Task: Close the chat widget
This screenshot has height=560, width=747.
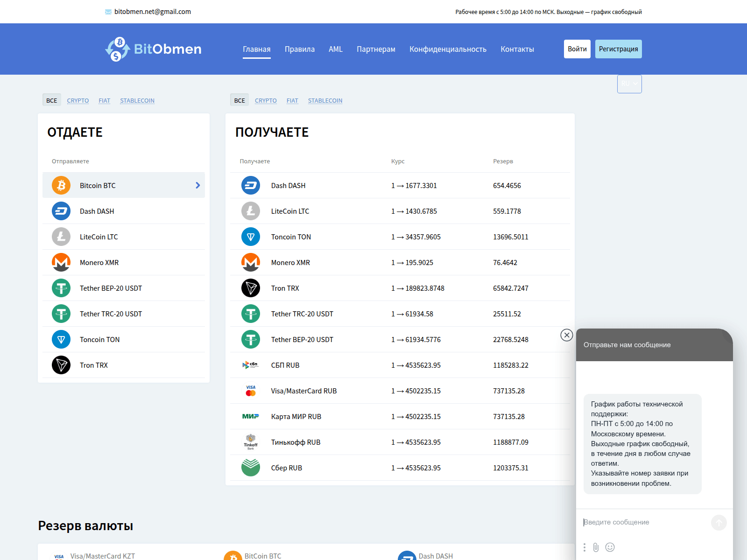Action: click(566, 335)
